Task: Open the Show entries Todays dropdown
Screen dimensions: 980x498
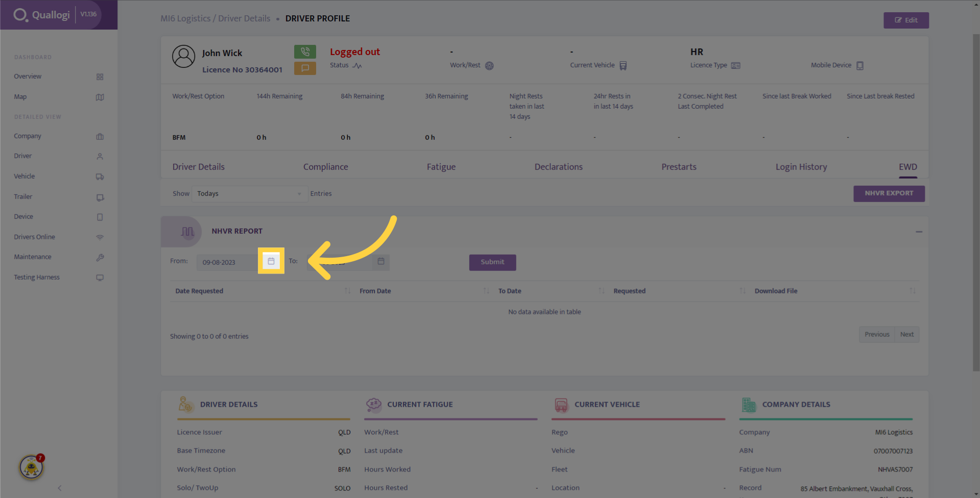Action: tap(250, 194)
